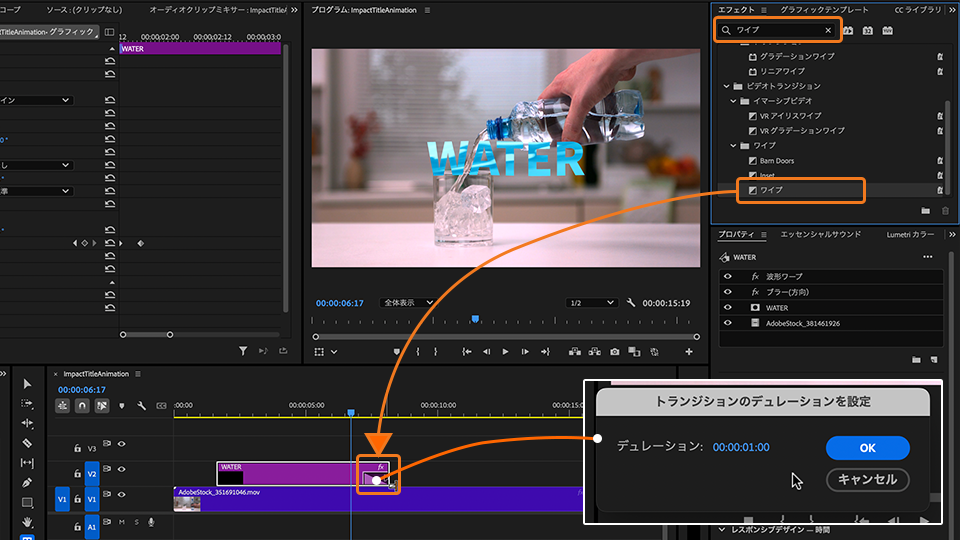The height and width of the screenshot is (540, 960).
Task: Open the 1/2 playback resolution dropdown
Action: coord(591,302)
